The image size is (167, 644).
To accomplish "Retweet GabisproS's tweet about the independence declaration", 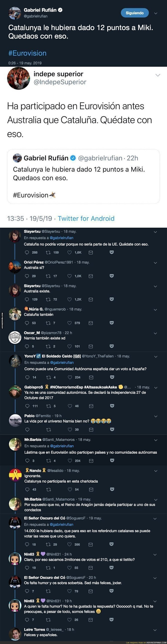I will click(x=49, y=406).
